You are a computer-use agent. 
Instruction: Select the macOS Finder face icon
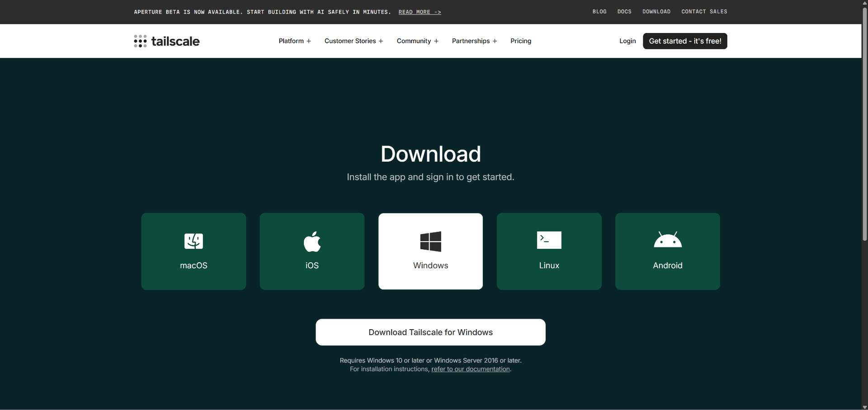[193, 241]
